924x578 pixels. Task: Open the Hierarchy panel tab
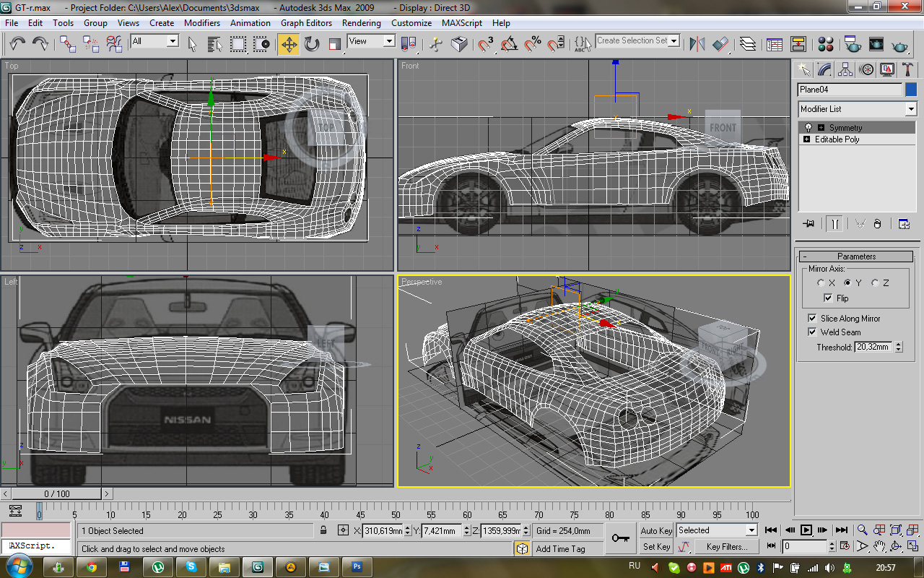point(845,70)
